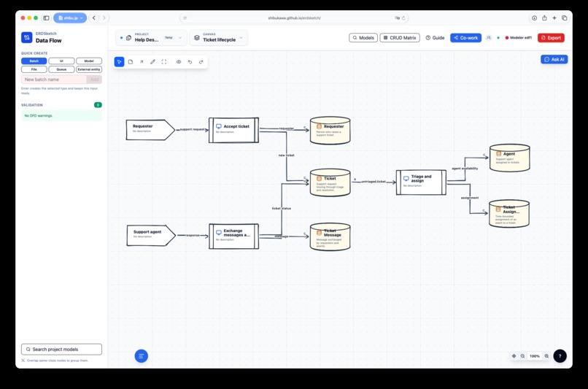This screenshot has height=389, width=588.
Task: Open the round blue menu button at canvas bottom
Action: coord(142,356)
